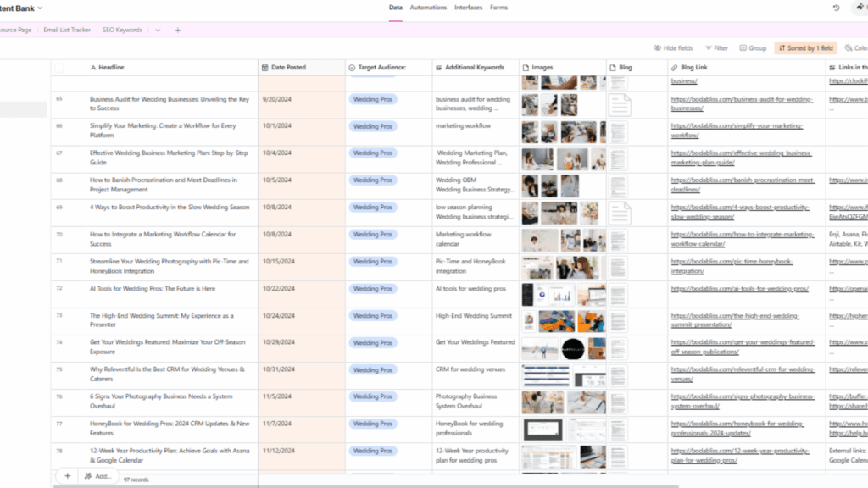Open the Group records option
868x488 pixels.
753,48
